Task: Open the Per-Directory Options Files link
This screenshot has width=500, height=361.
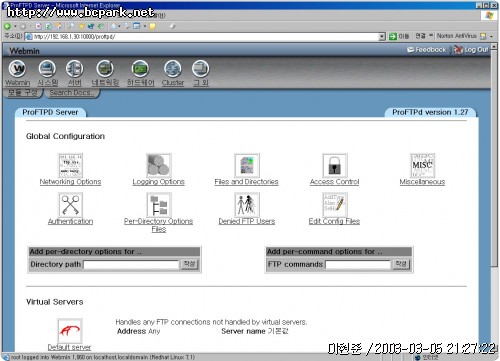Action: [x=159, y=225]
